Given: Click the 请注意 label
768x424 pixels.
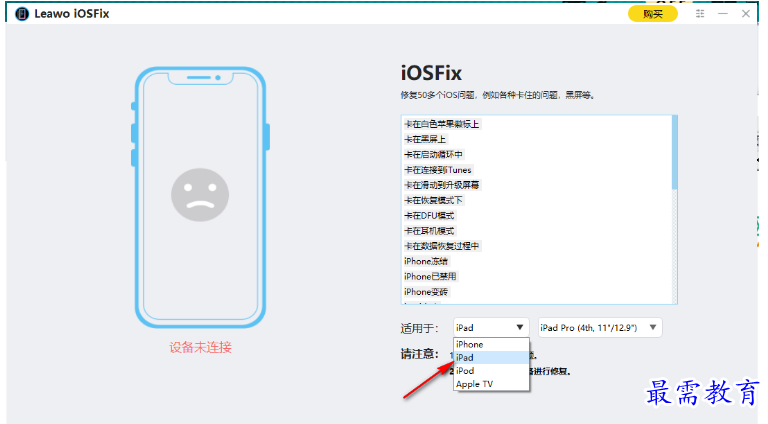Looking at the screenshot, I should 419,354.
